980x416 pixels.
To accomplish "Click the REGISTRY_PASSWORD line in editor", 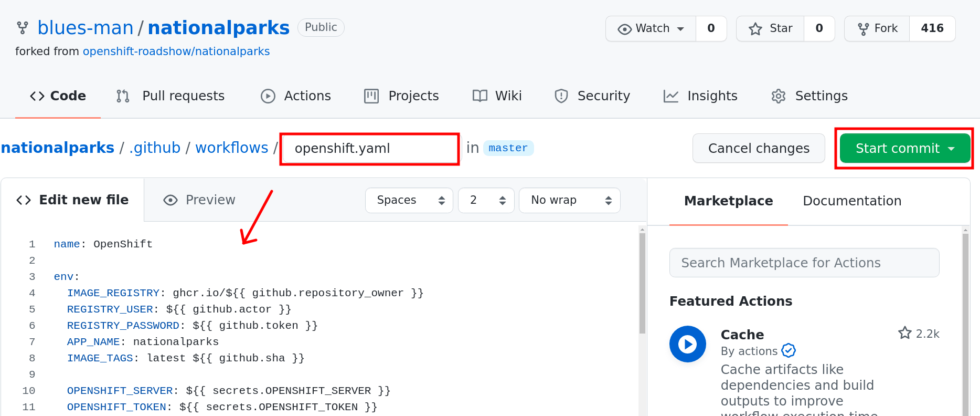I will pos(193,326).
